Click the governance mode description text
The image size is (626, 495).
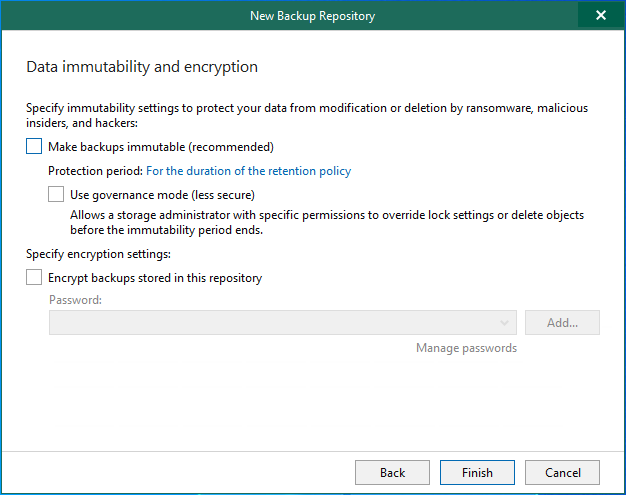(x=326, y=222)
